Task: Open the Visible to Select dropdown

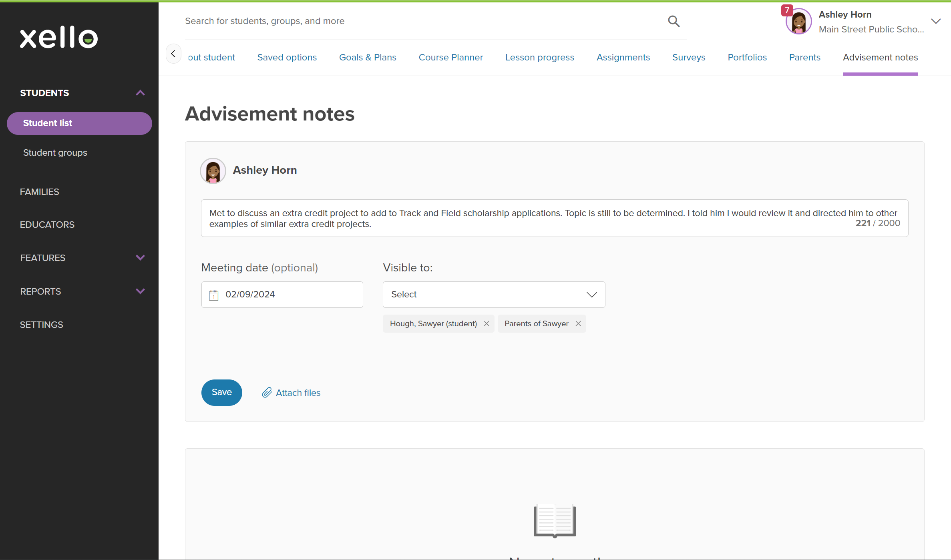Action: [494, 295]
